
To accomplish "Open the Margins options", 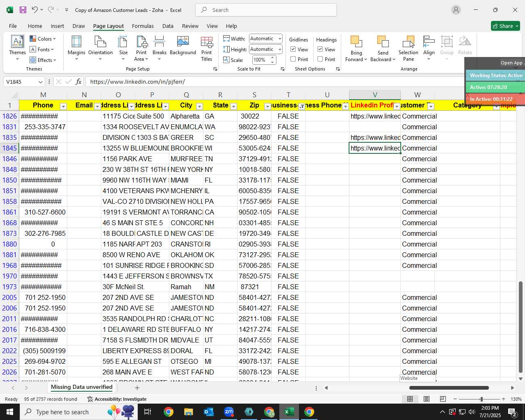I will pyautogui.click(x=76, y=48).
